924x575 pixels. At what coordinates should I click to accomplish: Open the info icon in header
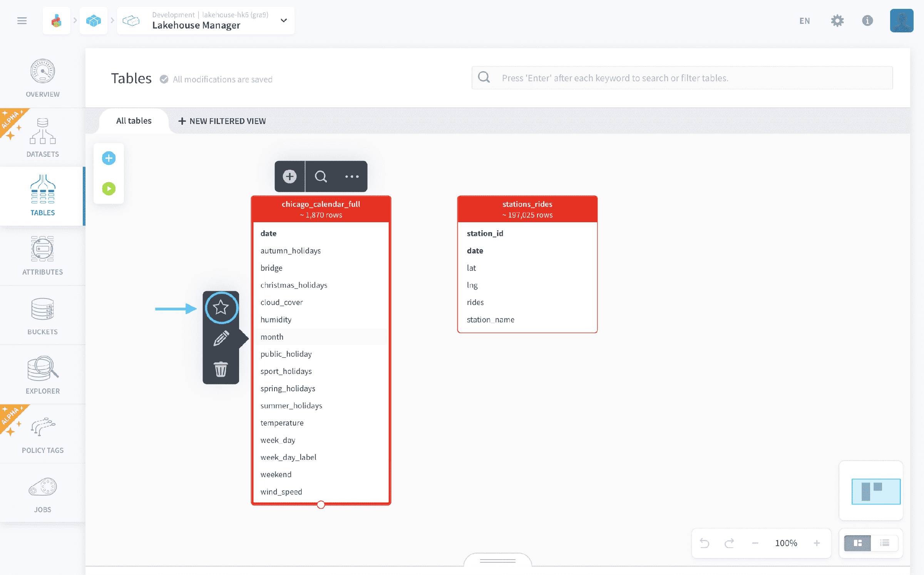tap(867, 21)
